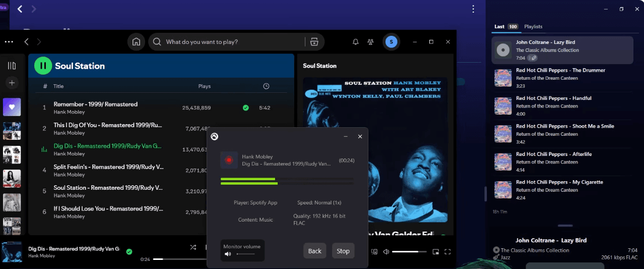Click The Classic Albums Collection album label

[535, 250]
